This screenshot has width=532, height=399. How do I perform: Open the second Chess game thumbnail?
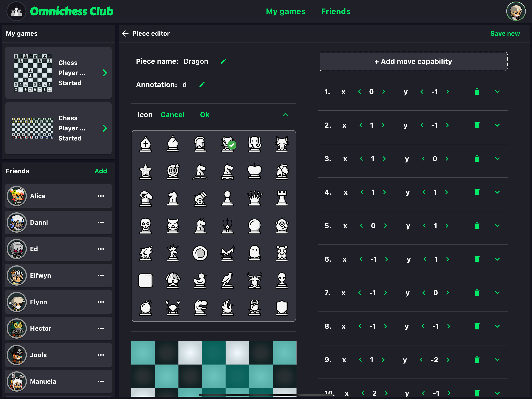[33, 128]
